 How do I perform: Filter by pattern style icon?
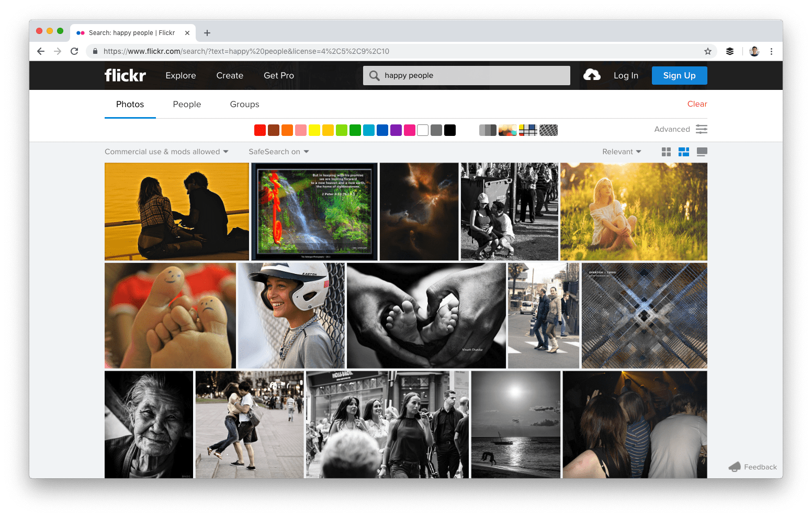(x=548, y=130)
